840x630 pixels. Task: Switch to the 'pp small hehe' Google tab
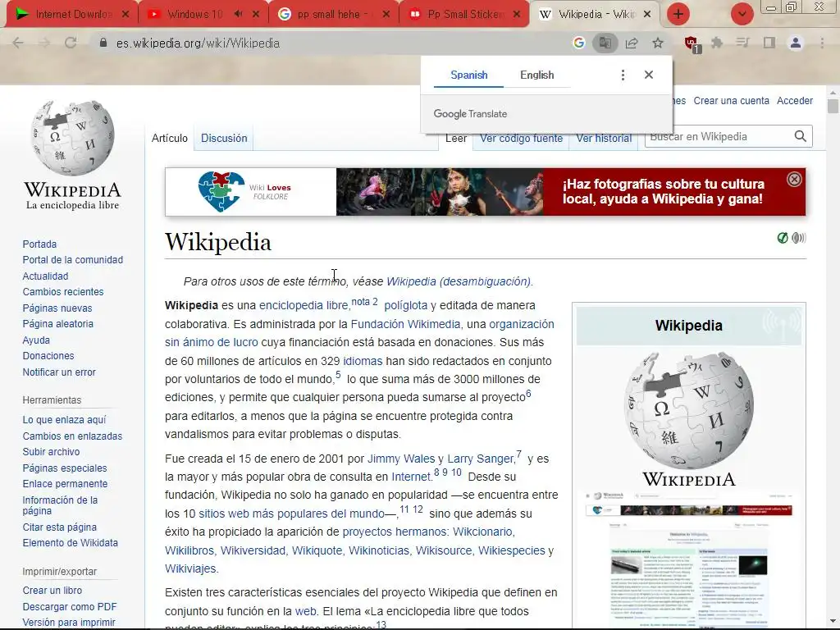click(x=332, y=15)
